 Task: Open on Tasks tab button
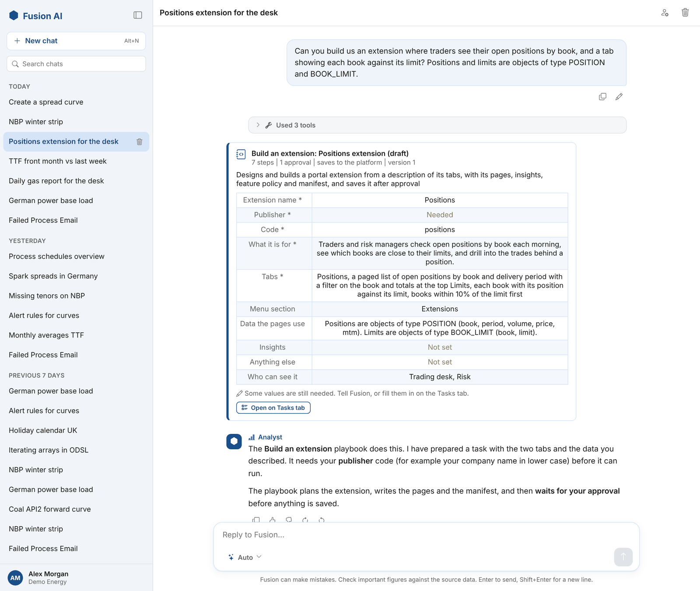click(x=273, y=408)
